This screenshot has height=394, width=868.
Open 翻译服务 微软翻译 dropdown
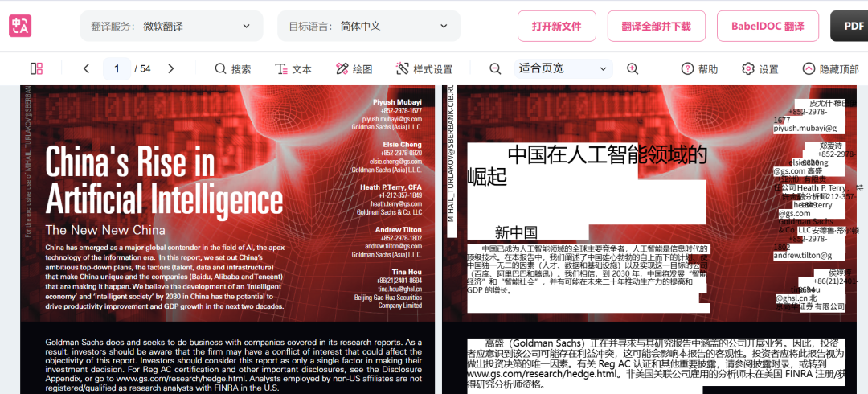pos(172,26)
